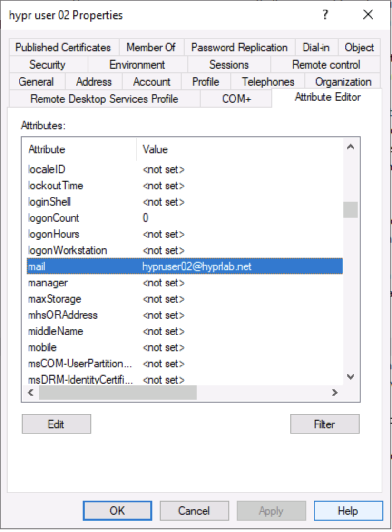Switch to the Telephones tab
This screenshot has width=392, height=532.
(x=267, y=81)
